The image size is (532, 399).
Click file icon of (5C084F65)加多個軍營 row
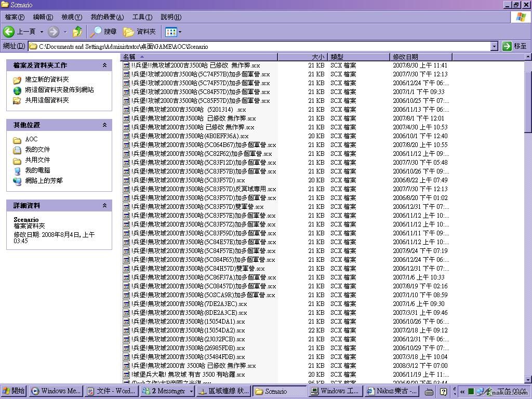coord(126,260)
